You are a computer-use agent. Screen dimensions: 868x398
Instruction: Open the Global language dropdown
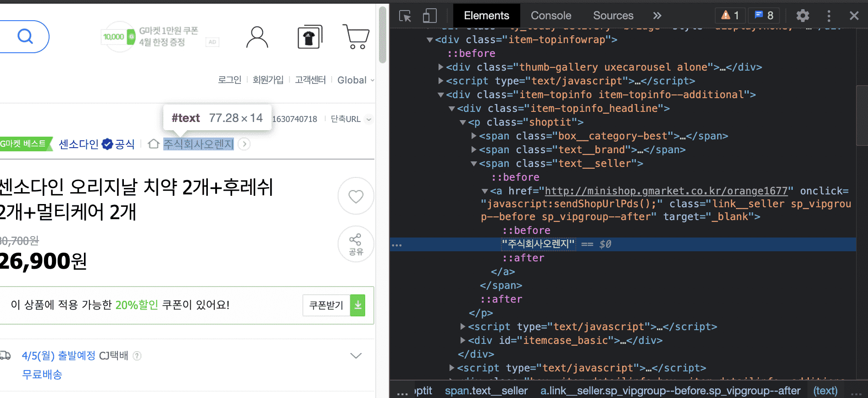[356, 80]
